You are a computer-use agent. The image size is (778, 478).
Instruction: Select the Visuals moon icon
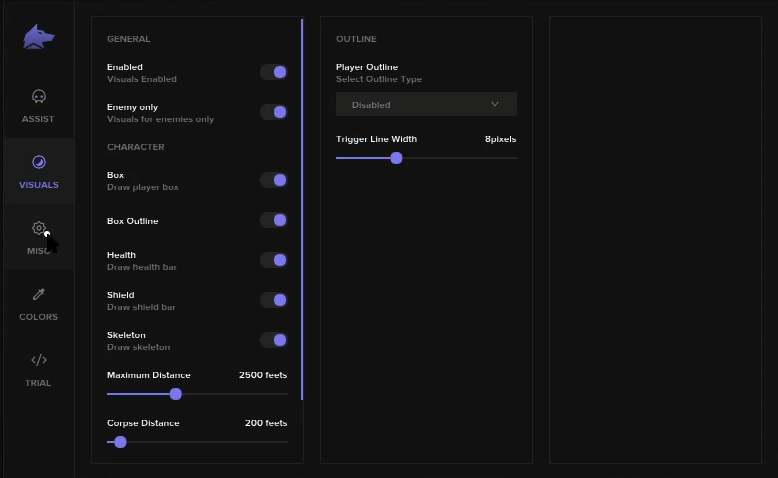pos(39,162)
